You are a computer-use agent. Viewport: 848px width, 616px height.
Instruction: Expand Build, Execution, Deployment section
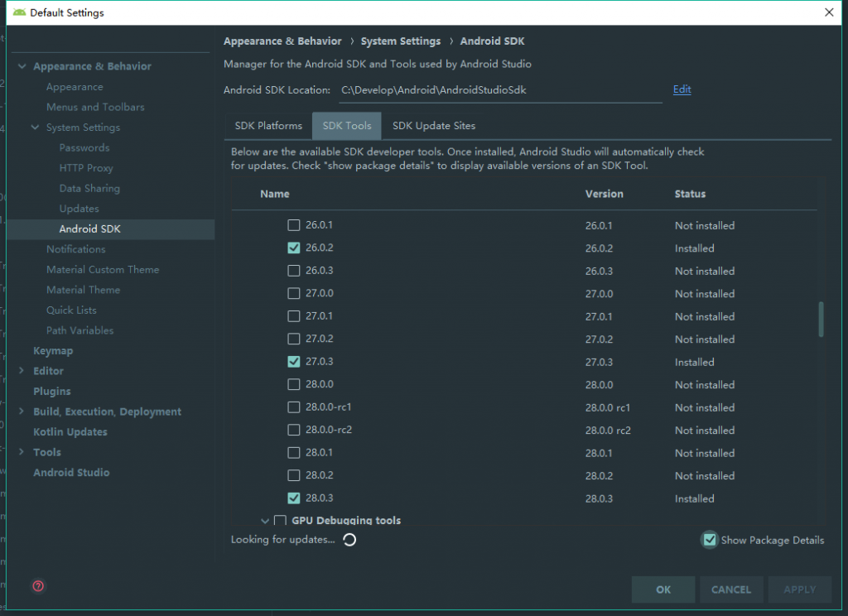pyautogui.click(x=22, y=411)
